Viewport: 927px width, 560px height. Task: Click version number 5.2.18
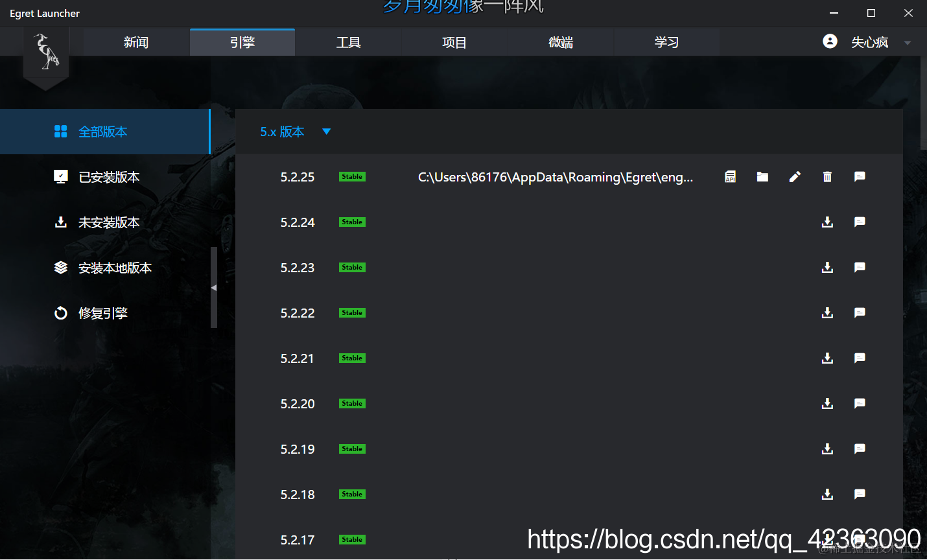click(x=298, y=495)
